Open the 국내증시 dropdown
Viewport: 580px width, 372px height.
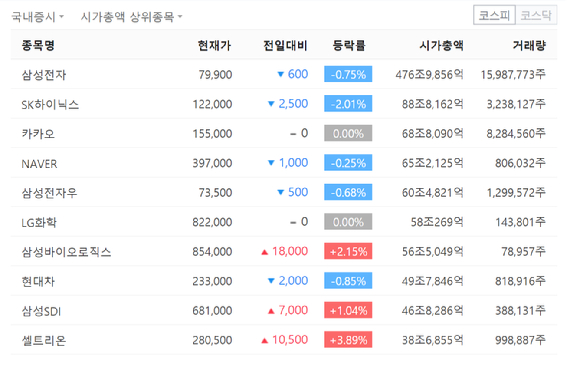point(37,17)
